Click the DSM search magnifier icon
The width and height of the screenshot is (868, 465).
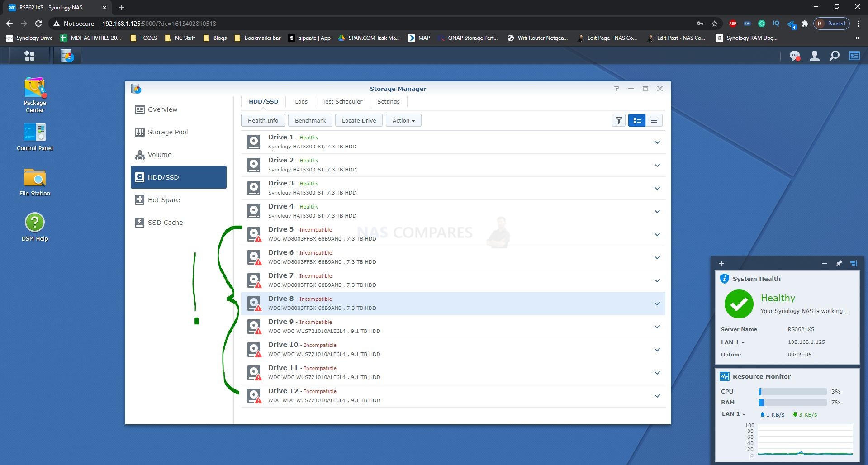835,56
